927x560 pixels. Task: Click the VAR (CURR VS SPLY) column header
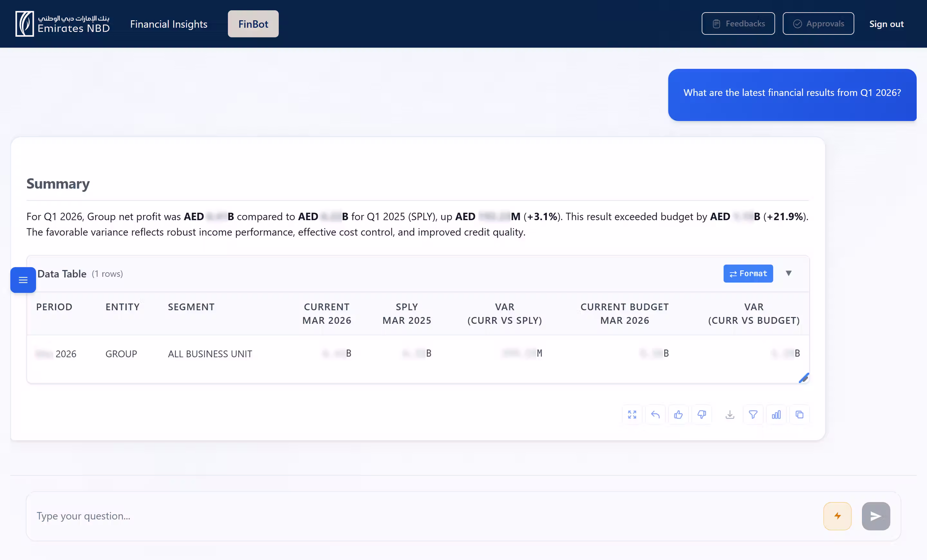[x=504, y=314]
